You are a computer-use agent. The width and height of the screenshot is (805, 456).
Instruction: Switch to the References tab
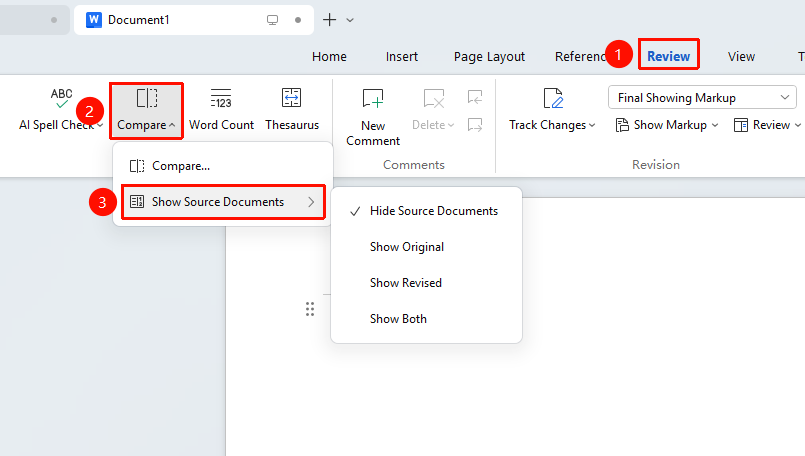coord(580,56)
